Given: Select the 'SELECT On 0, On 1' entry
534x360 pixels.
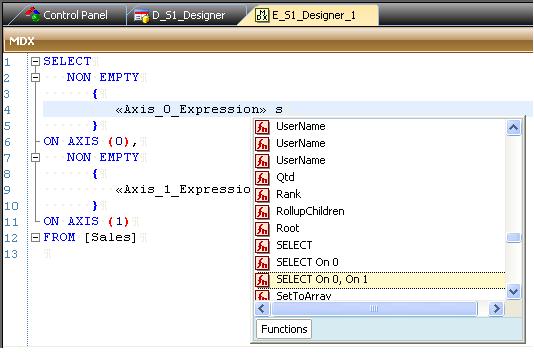Looking at the screenshot, I should pyautogui.click(x=380, y=280).
